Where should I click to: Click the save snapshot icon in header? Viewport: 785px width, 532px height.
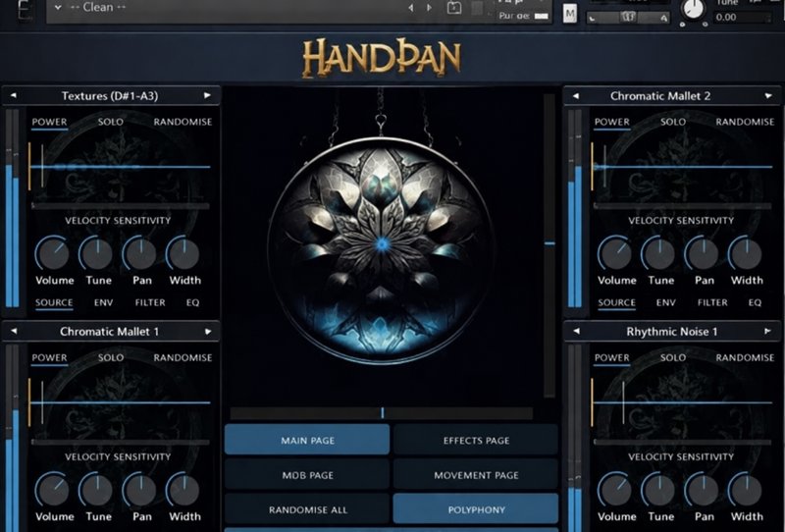(454, 8)
